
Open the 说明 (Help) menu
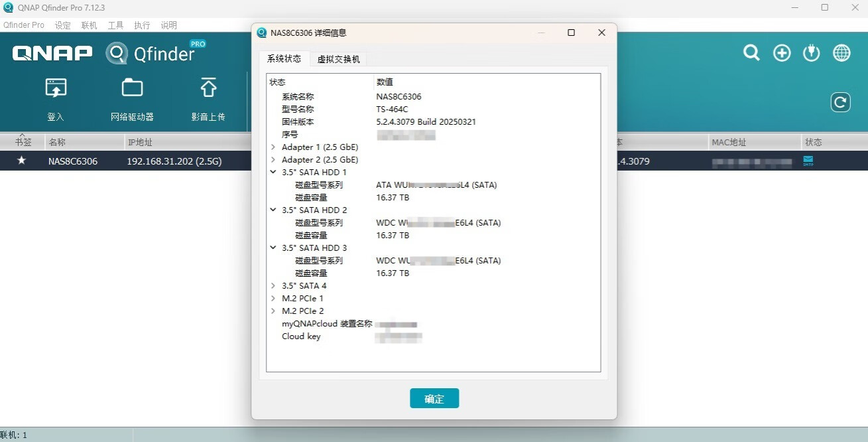click(169, 25)
